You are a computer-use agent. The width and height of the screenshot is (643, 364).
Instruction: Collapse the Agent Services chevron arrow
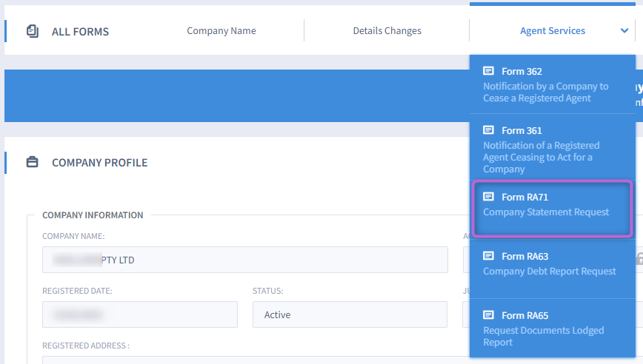click(x=624, y=31)
